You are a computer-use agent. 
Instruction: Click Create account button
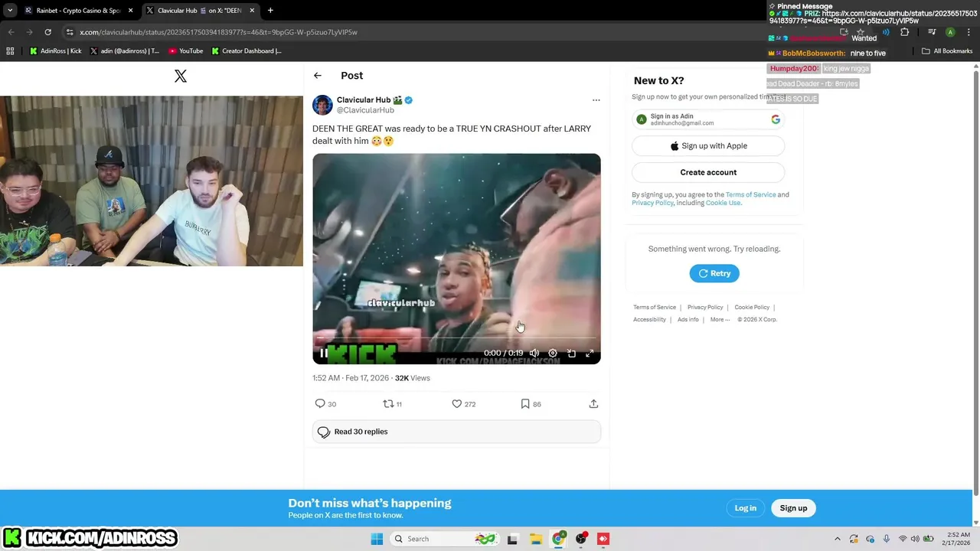[x=708, y=172]
